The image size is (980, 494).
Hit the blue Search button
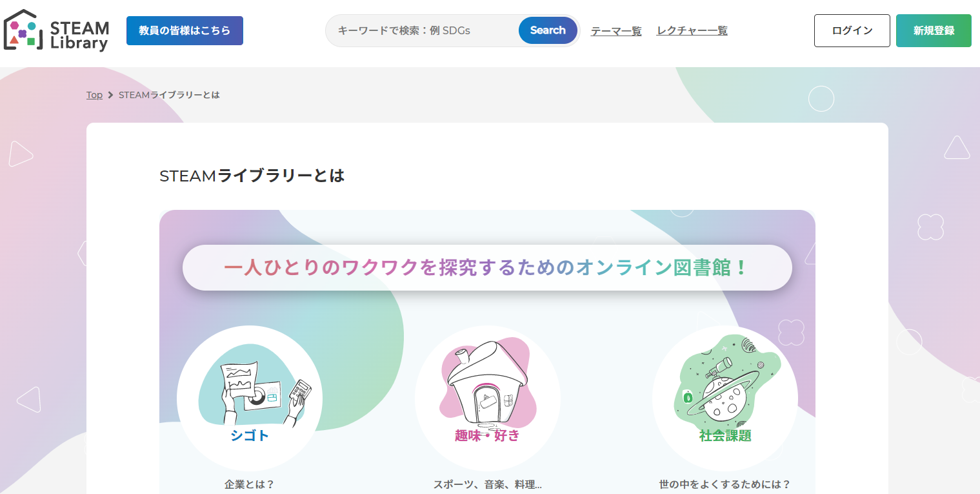tap(547, 30)
